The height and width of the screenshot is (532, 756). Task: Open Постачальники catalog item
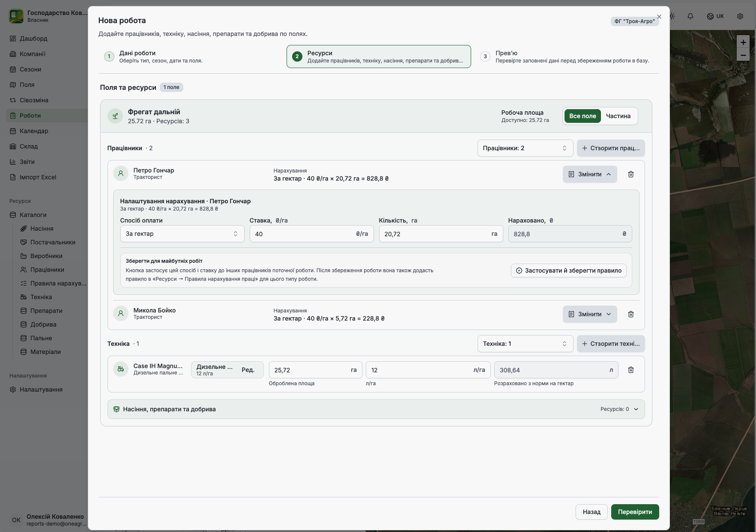53,242
